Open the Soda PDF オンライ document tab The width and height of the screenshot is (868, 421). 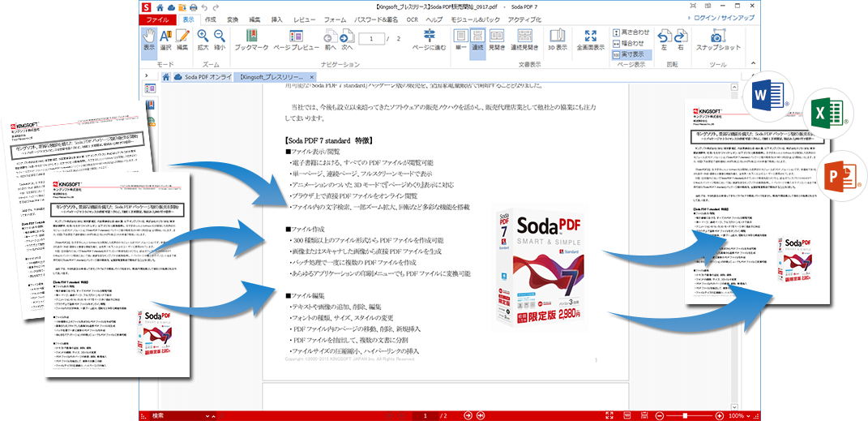203,77
